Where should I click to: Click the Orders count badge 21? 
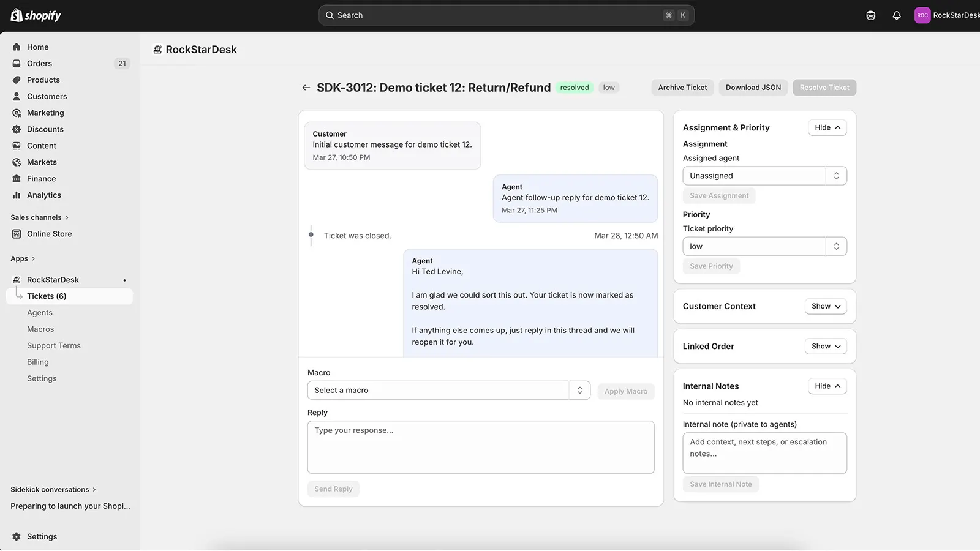pos(122,64)
